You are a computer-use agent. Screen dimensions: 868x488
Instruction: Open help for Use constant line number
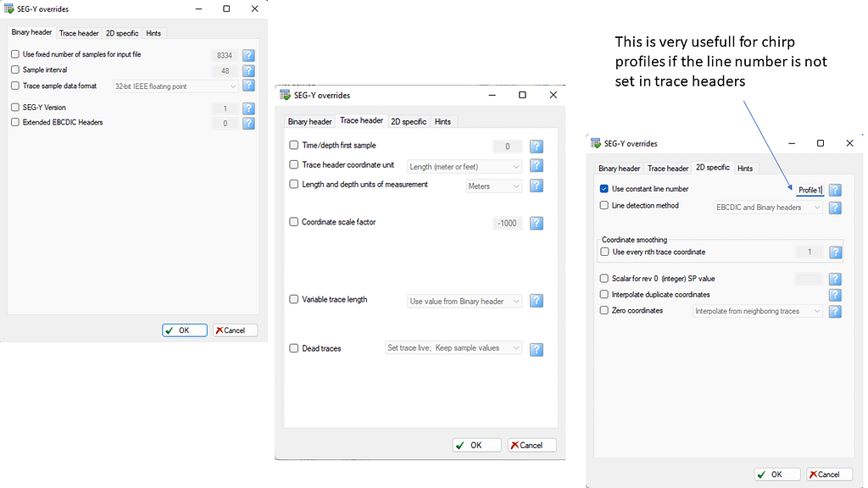pos(835,190)
